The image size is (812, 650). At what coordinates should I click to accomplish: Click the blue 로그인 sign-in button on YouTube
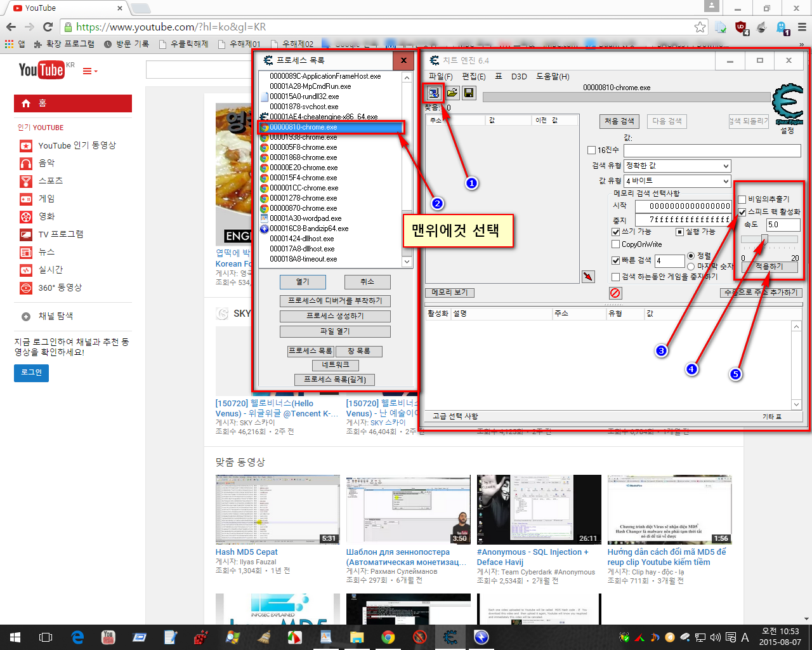point(31,373)
